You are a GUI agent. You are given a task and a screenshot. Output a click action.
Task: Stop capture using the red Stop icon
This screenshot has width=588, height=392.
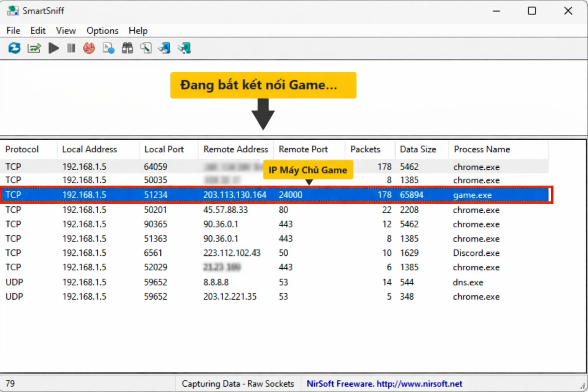tap(89, 48)
